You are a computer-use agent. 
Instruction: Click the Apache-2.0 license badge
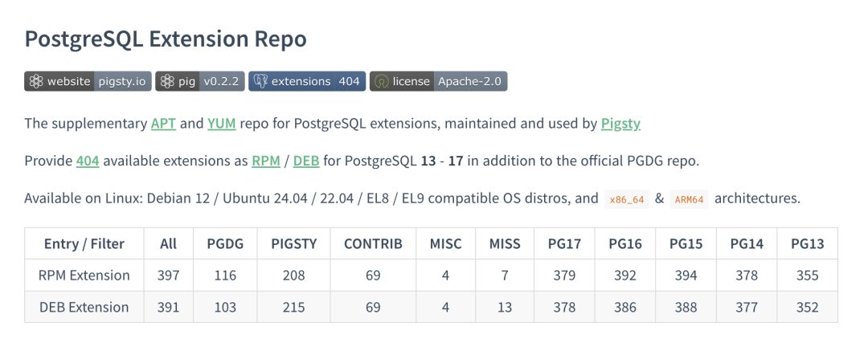click(438, 81)
